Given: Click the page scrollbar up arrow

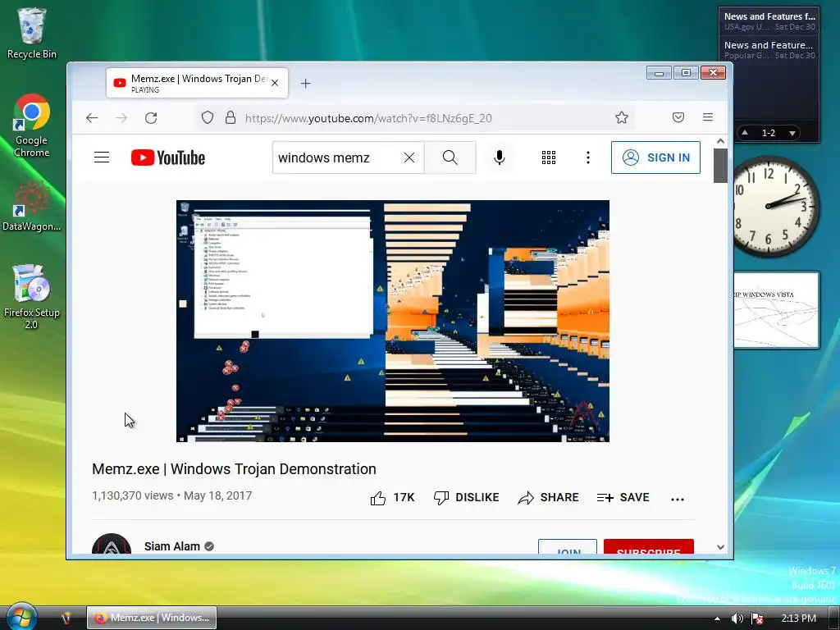Looking at the screenshot, I should [x=720, y=141].
